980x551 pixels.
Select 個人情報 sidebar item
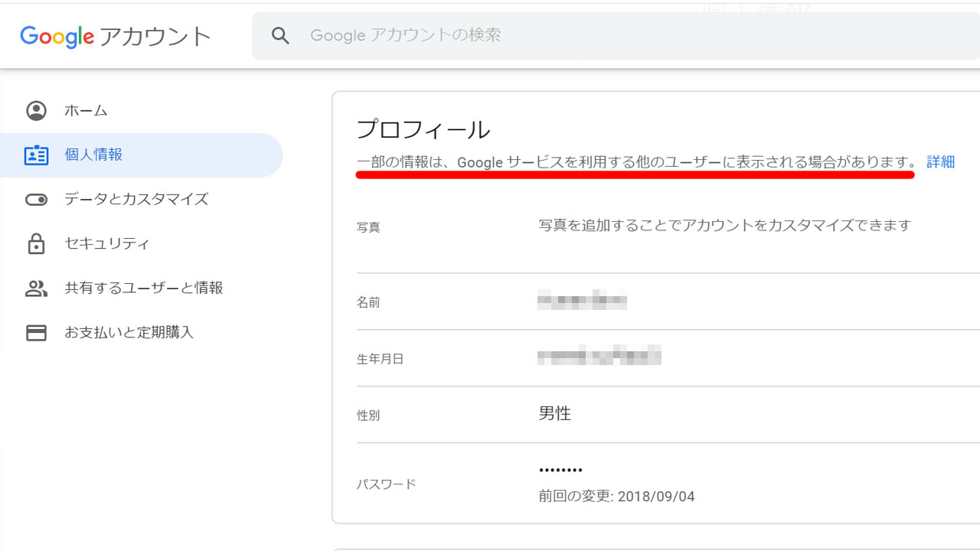click(x=142, y=155)
